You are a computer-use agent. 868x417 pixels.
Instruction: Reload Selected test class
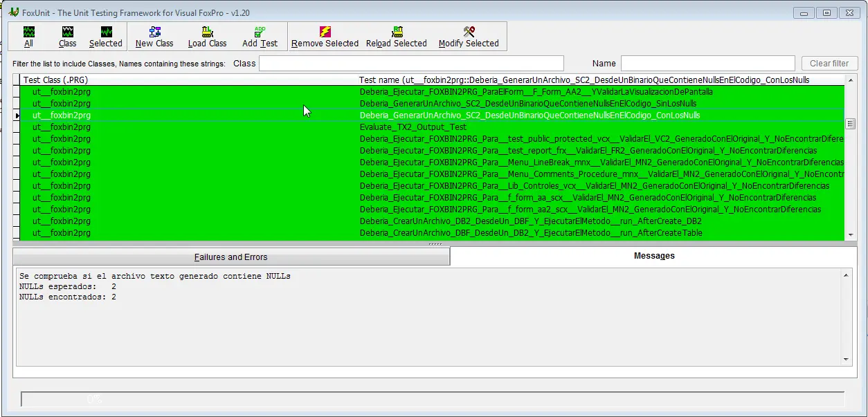pyautogui.click(x=397, y=37)
